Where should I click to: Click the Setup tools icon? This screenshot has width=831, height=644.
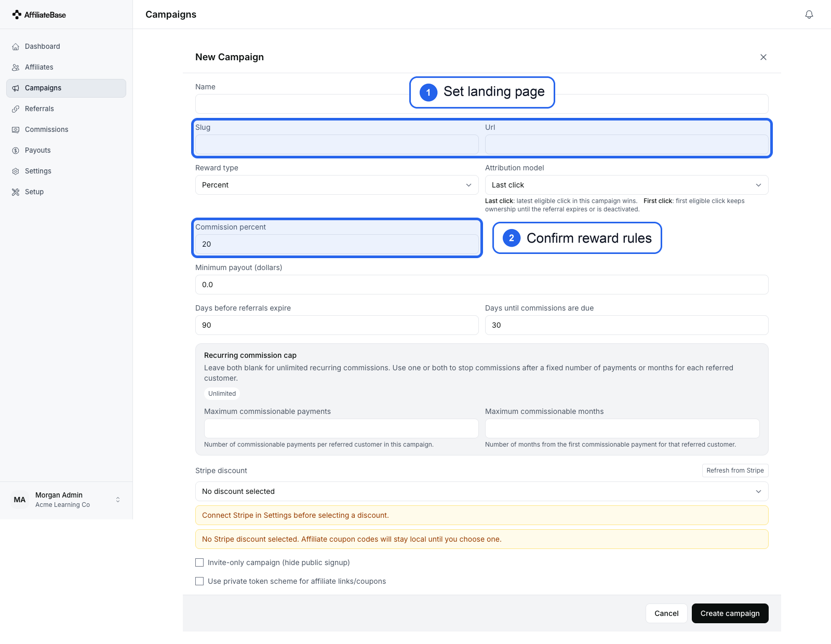pos(16,192)
